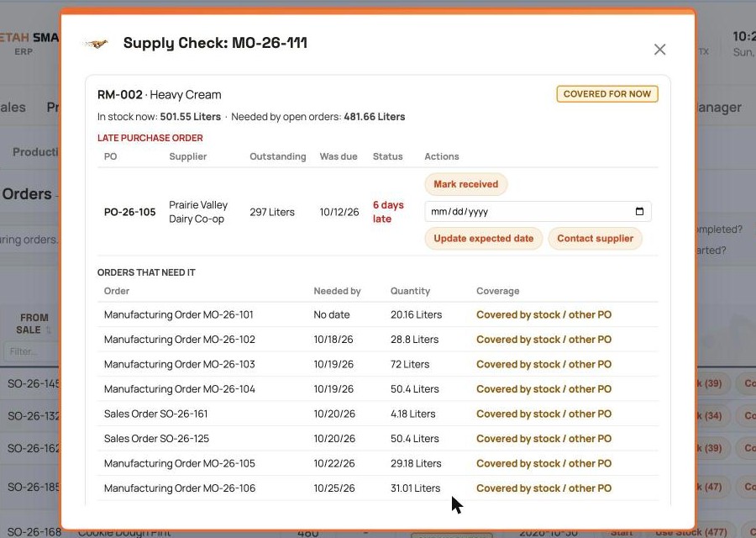Click Update expected date button
Image resolution: width=756 pixels, height=538 pixels.
[484, 239]
